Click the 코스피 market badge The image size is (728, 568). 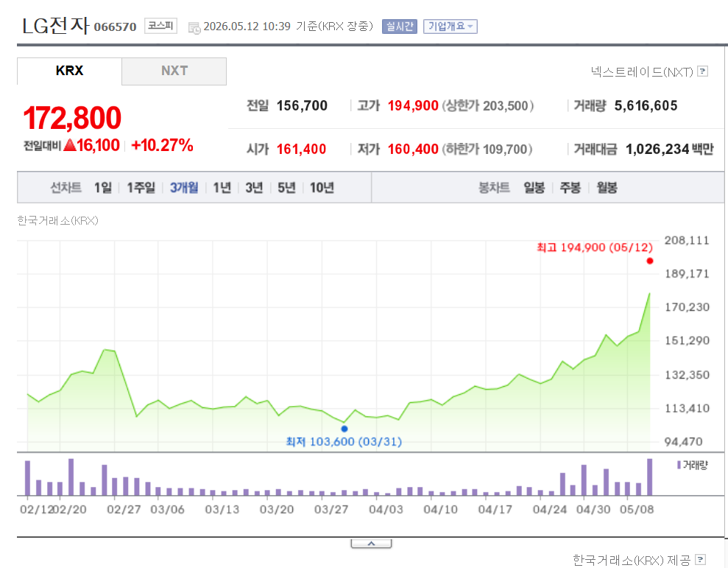[x=160, y=26]
